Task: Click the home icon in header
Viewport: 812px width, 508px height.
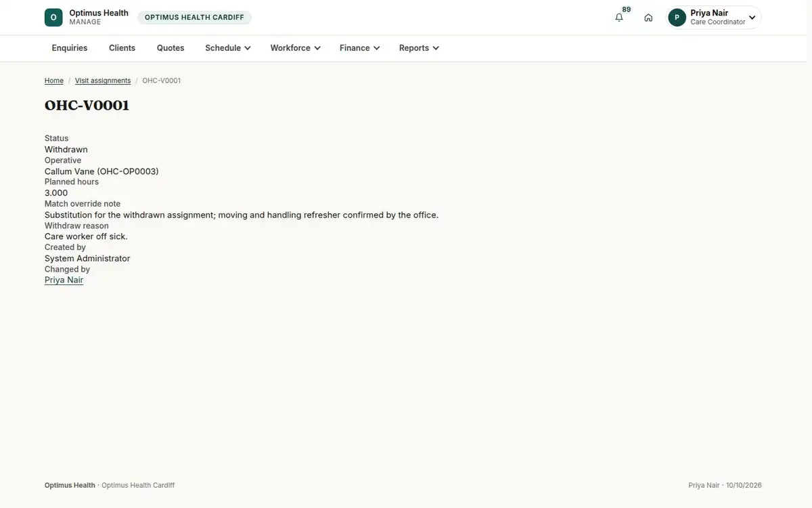Action: click(x=648, y=18)
